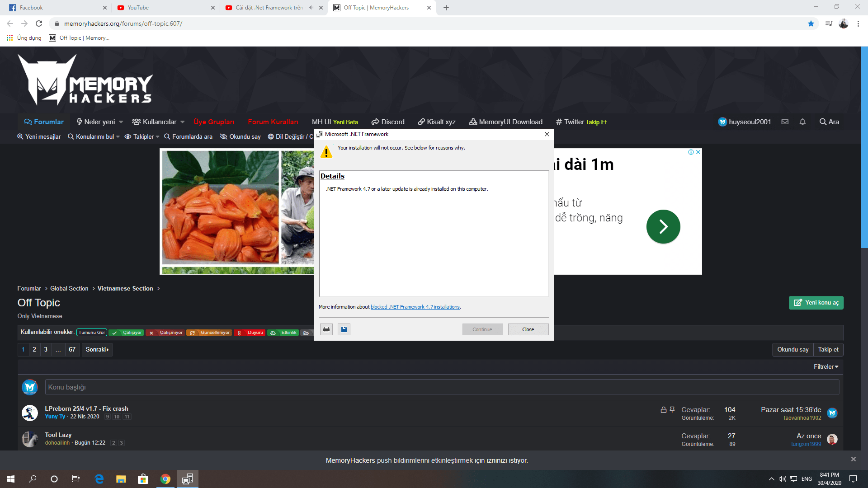Open the huyseoul2001 user account menu

pos(745,122)
